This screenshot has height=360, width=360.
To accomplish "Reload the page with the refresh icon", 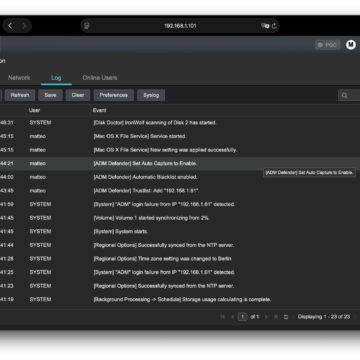I will point(274,26).
